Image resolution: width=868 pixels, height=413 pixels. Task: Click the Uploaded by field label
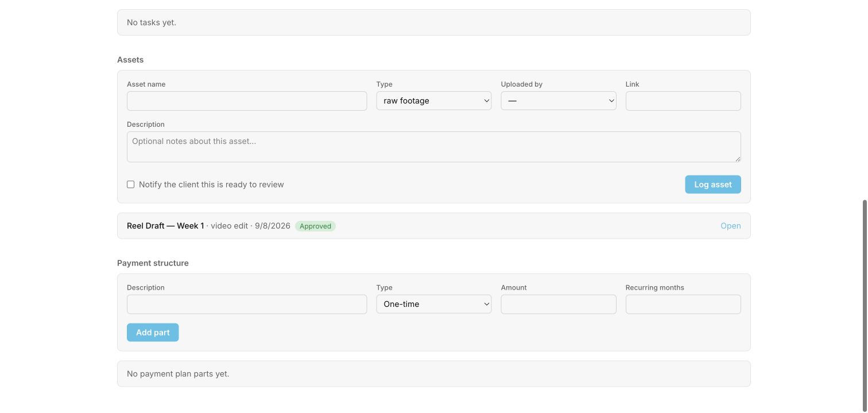[x=522, y=84]
